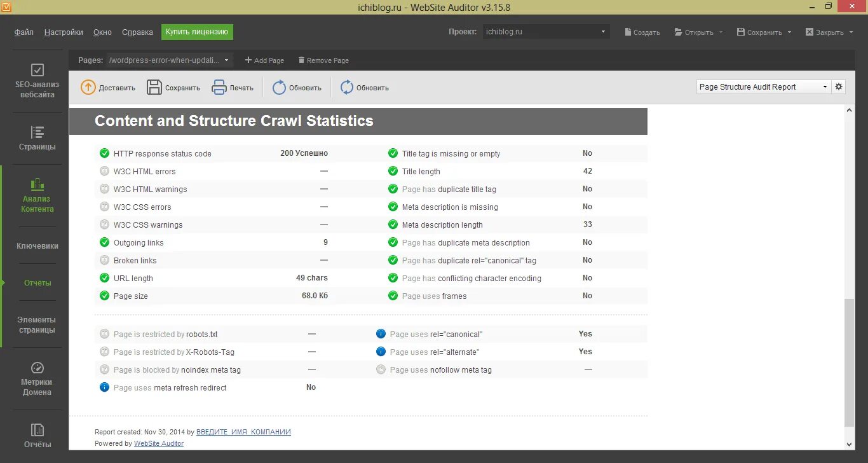868x463 pixels.
Task: Open the Справка menu
Action: point(137,32)
